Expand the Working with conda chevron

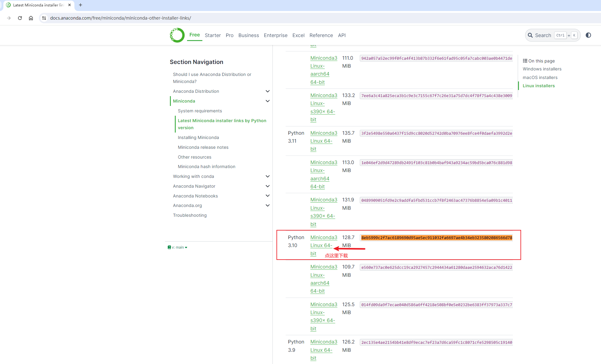268,176
